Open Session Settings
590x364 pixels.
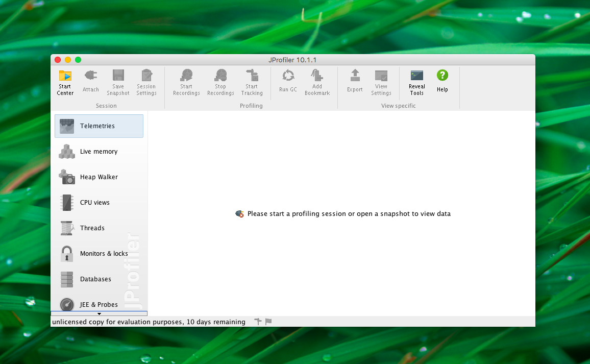coord(146,82)
